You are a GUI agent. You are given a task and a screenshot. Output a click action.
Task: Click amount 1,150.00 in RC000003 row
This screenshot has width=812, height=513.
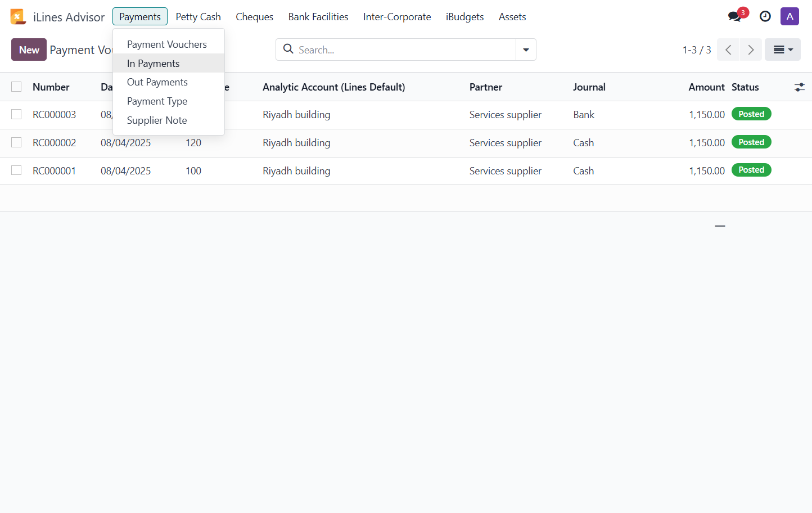pyautogui.click(x=707, y=115)
